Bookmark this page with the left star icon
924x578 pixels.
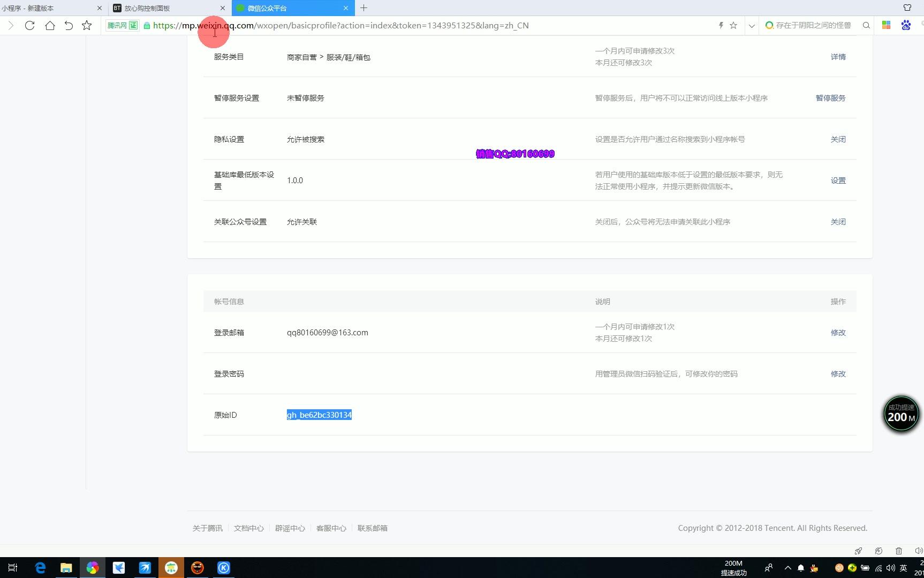tap(87, 25)
